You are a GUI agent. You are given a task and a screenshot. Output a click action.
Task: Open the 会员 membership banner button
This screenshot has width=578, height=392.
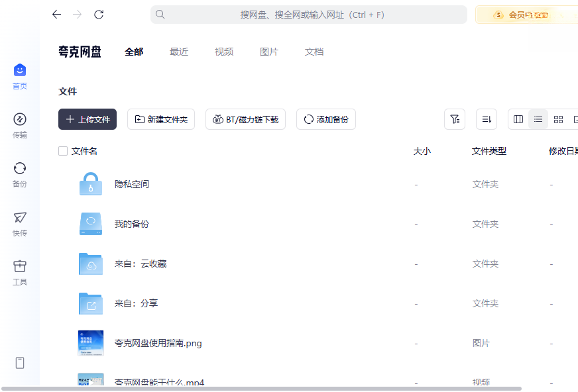pos(527,15)
